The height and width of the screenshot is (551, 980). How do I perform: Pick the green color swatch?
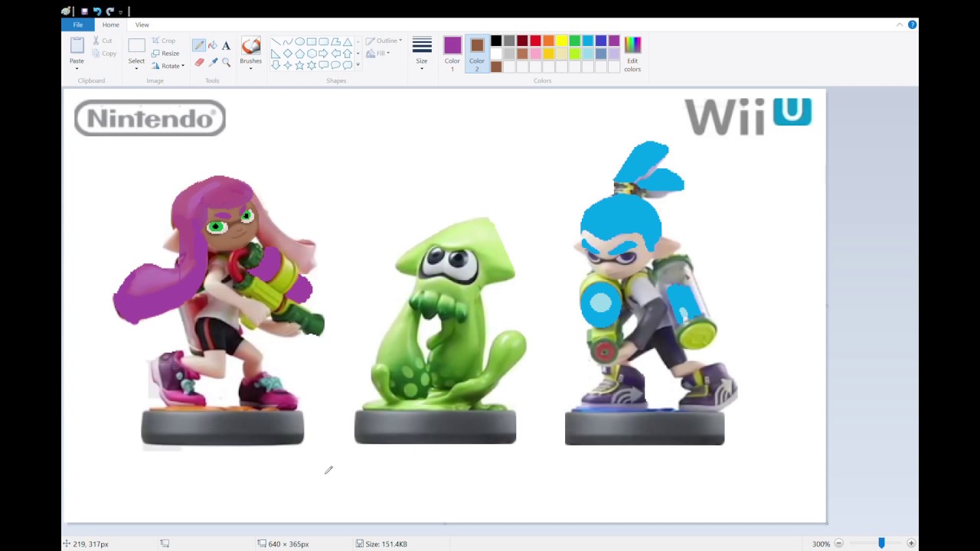click(574, 41)
